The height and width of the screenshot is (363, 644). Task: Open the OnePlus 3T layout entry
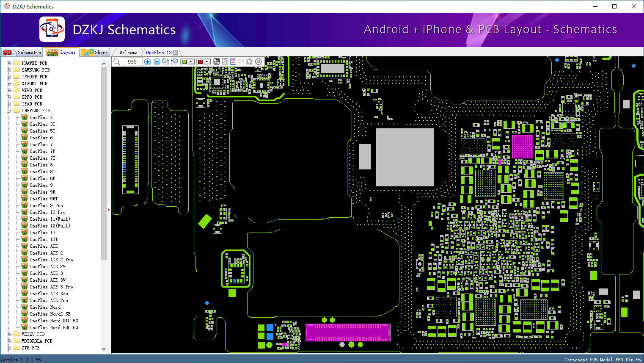pyautogui.click(x=42, y=124)
